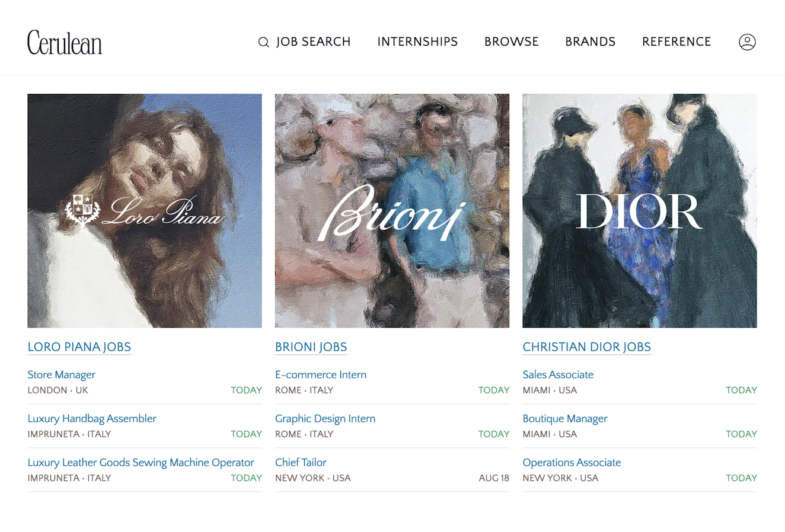
Task: Open the Operations Associate job listing
Action: pyautogui.click(x=572, y=462)
